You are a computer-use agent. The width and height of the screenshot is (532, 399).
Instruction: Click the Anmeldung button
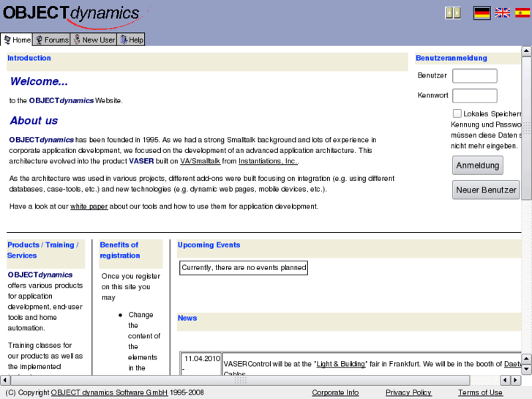[x=477, y=165]
